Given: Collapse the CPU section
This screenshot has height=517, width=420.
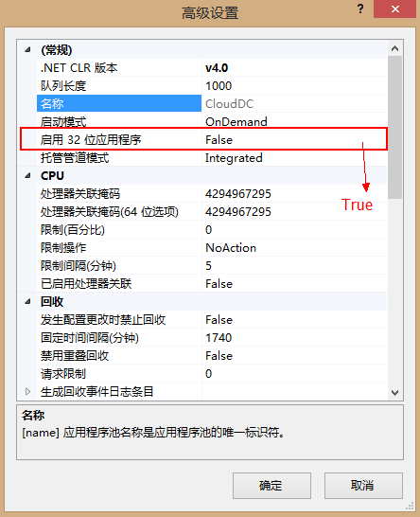Looking at the screenshot, I should (28, 176).
